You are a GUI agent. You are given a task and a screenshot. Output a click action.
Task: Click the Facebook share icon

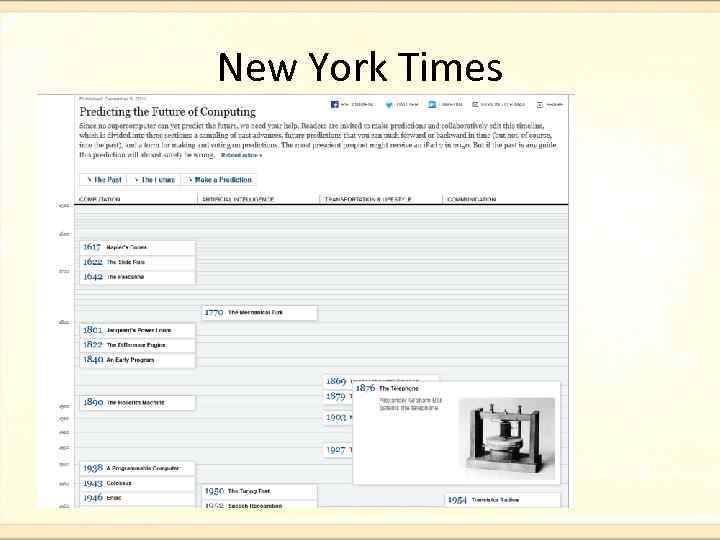point(334,105)
